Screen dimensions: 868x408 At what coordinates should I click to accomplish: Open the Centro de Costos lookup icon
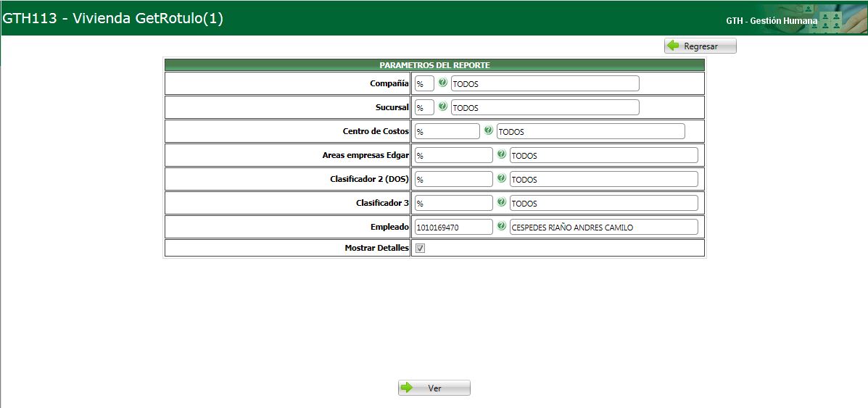488,130
